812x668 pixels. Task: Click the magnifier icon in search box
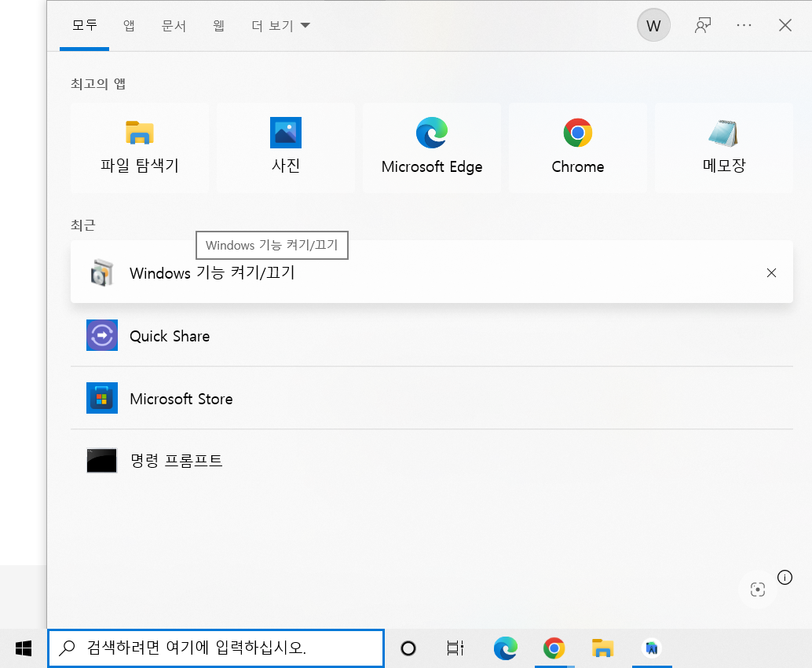coord(67,648)
